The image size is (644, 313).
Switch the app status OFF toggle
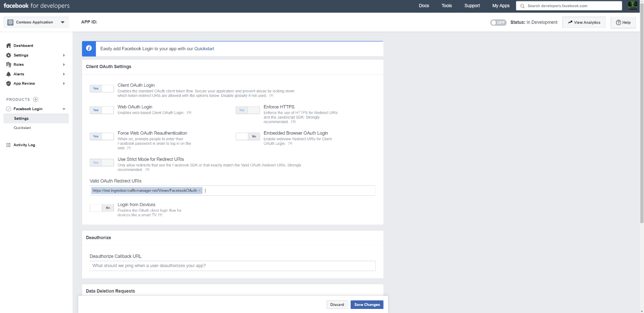point(498,22)
